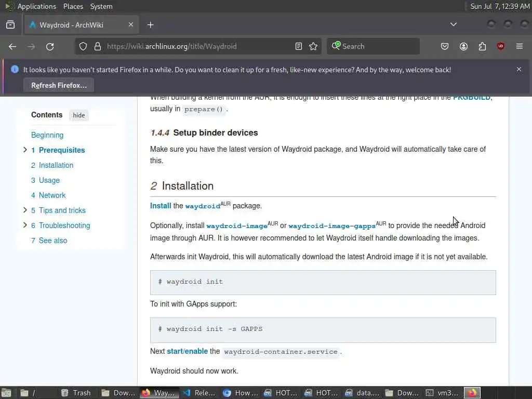Screen dimensions: 532x399
Task: Click the clock showing Sun Jul 7
Action: pyautogui.click(x=500, y=6)
